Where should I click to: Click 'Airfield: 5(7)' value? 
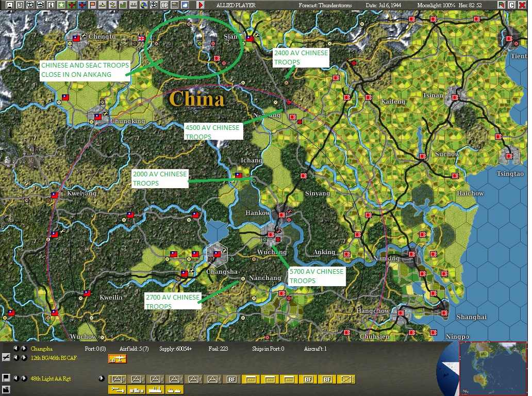click(134, 349)
